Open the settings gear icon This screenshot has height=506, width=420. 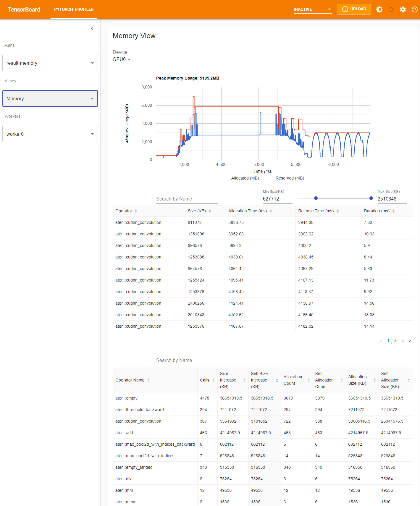pos(403,9)
